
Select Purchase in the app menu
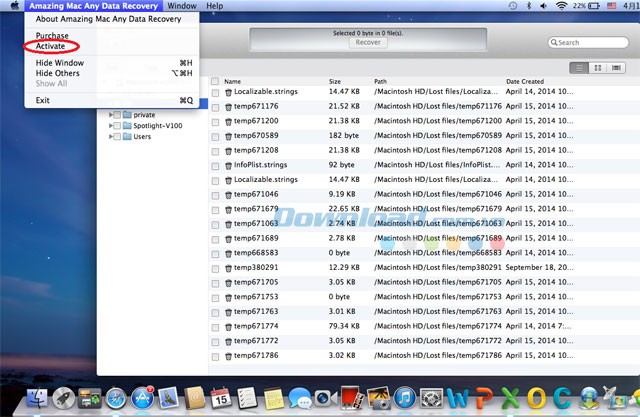pyautogui.click(x=52, y=36)
